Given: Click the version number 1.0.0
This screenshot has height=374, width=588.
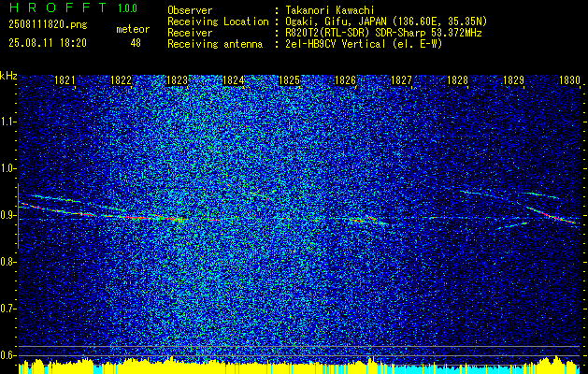Looking at the screenshot, I should pos(127,8).
